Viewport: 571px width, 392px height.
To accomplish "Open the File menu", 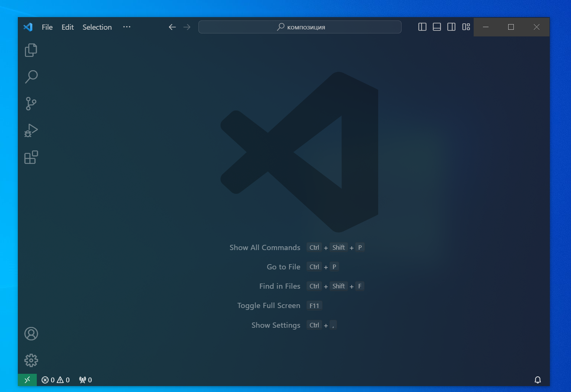I will tap(47, 27).
